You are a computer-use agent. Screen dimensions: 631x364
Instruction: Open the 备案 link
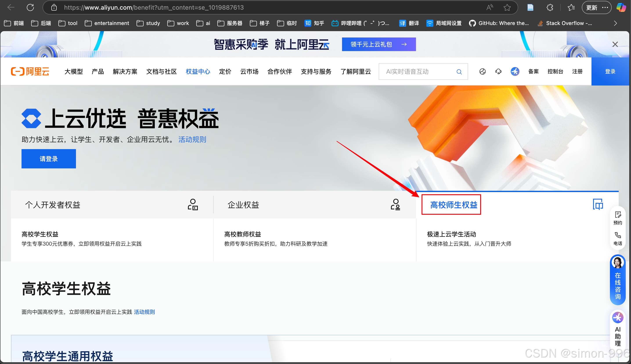pyautogui.click(x=533, y=71)
